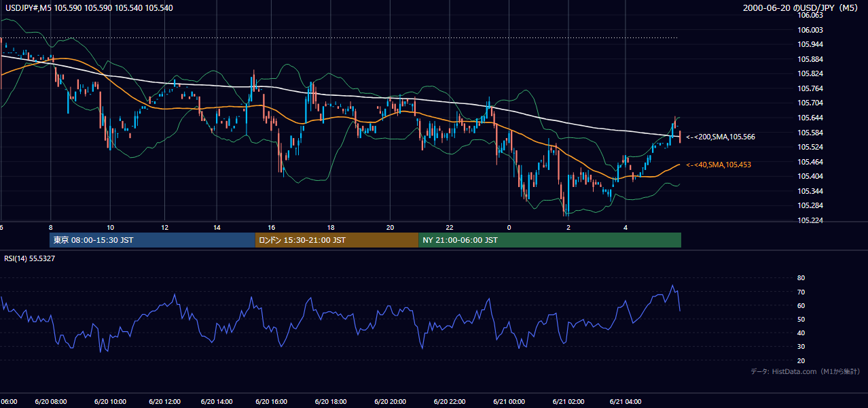The image size is (868, 408).
Task: Click the 105.404 price axis label
Action: pos(810,176)
